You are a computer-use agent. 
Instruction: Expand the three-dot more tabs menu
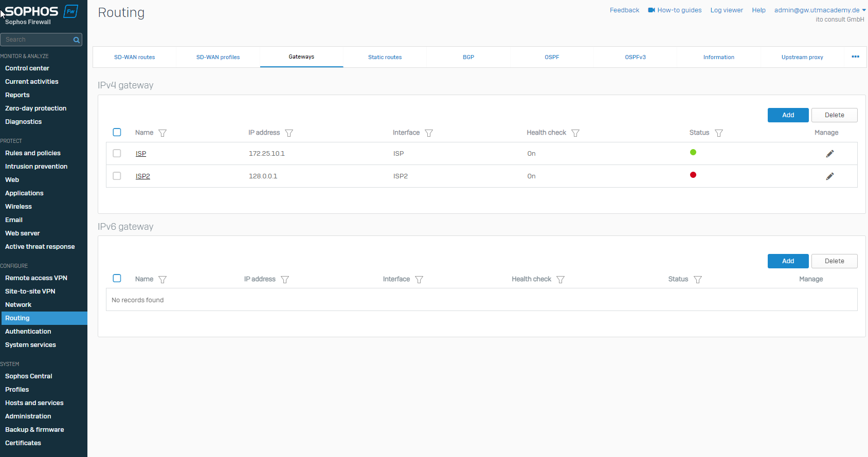tap(855, 57)
